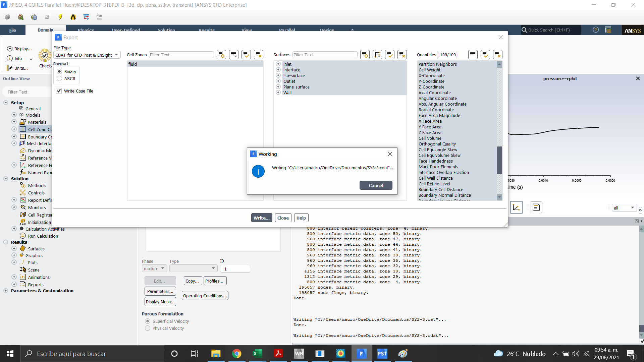The width and height of the screenshot is (644, 362).
Task: Click select-all icon for Cell Zones
Action: [246, 55]
